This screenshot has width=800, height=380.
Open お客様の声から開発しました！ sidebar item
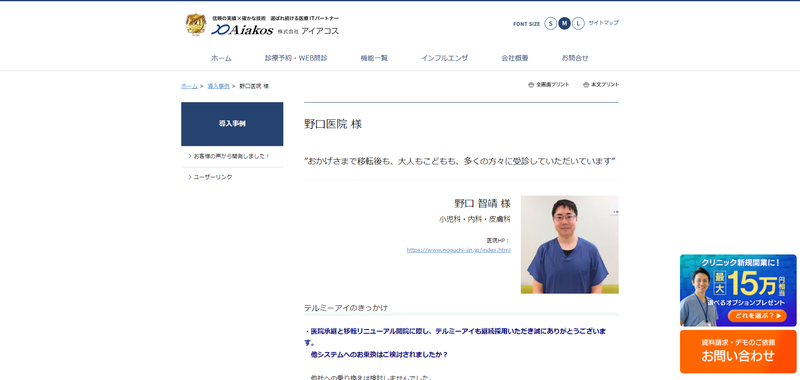click(232, 156)
